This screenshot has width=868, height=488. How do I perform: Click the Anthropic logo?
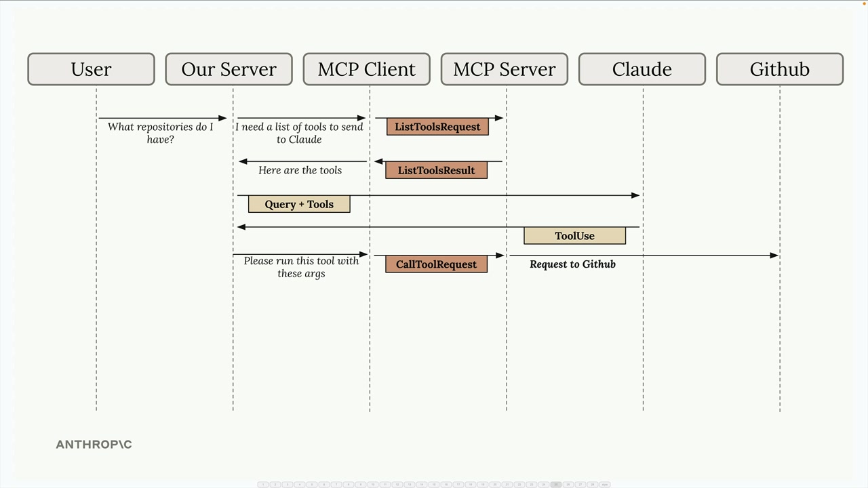tap(94, 445)
